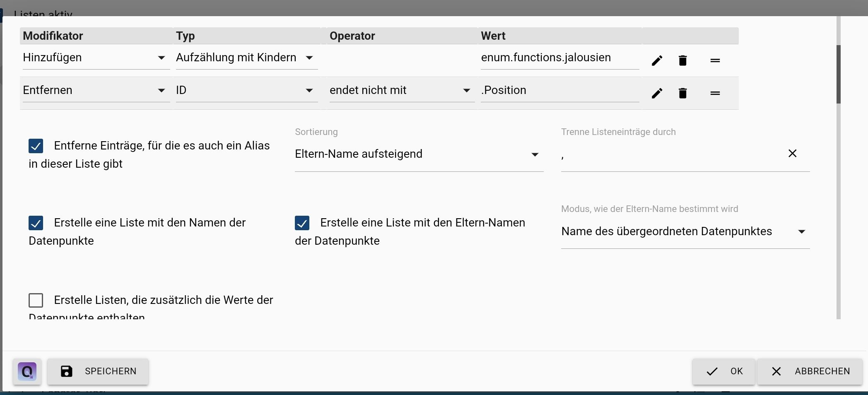Confirm the dialog with OK
The width and height of the screenshot is (868, 395).
[724, 371]
